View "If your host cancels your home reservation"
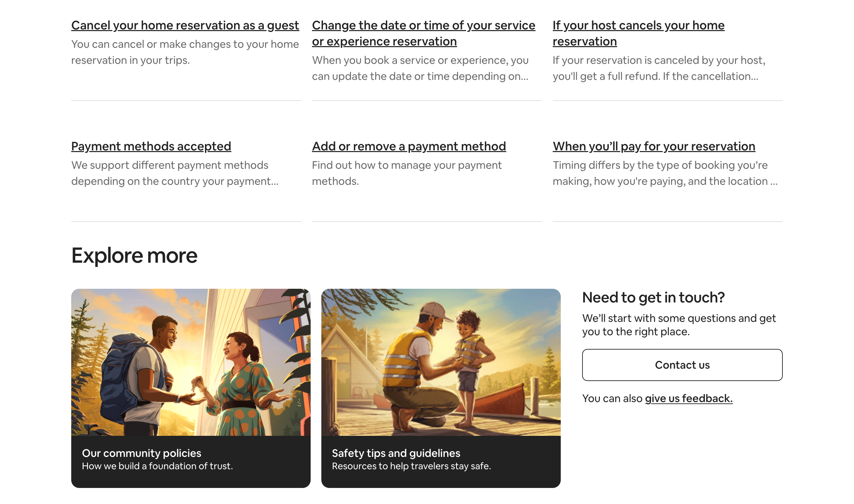 tap(638, 33)
